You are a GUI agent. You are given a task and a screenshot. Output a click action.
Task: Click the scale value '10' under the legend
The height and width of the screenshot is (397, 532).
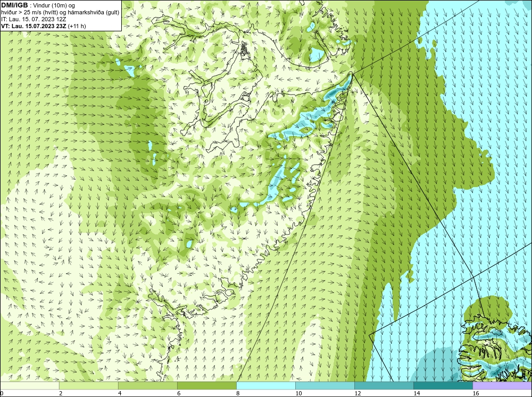tap(298, 393)
